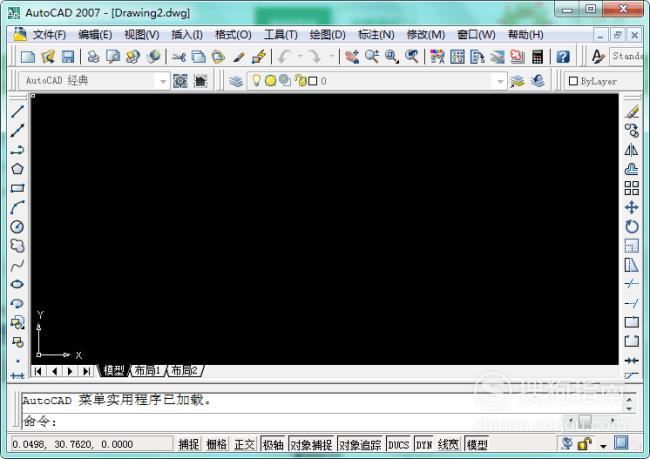Open the 编辑(E) menu

pyautogui.click(x=95, y=35)
